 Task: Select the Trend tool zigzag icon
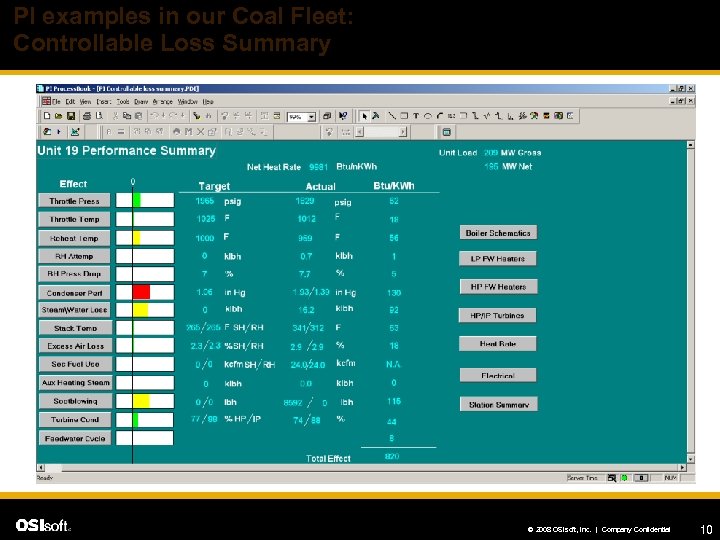tap(487, 116)
